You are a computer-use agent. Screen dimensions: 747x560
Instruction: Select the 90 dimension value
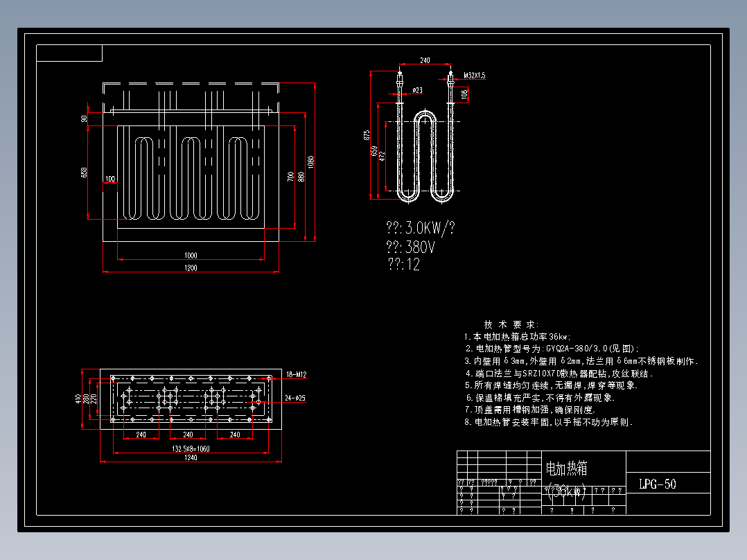84,119
